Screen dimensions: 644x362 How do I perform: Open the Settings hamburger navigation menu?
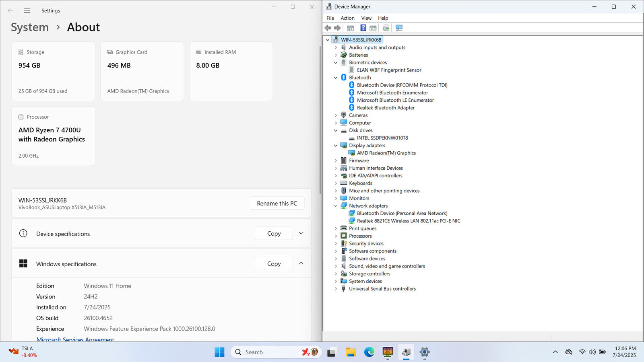(x=27, y=11)
